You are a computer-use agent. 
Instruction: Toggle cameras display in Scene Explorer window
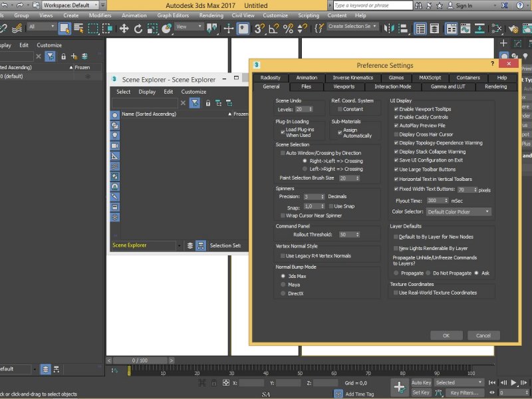[x=115, y=146]
